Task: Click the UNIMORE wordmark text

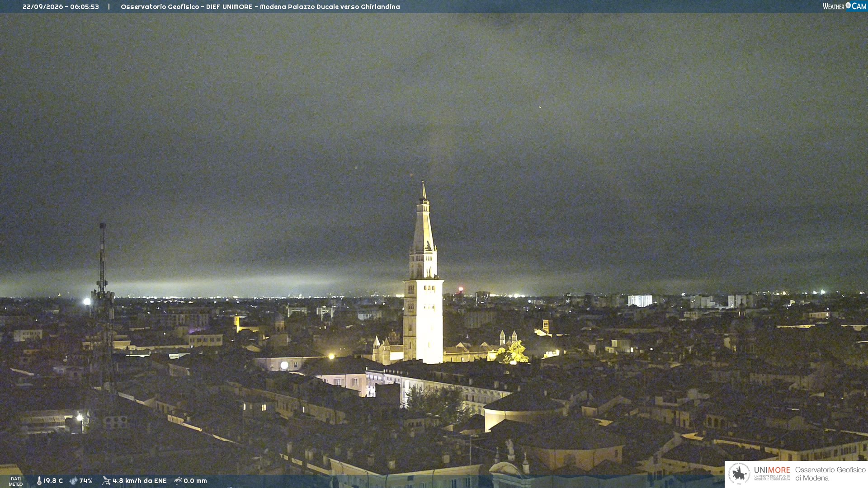Action: coord(772,470)
